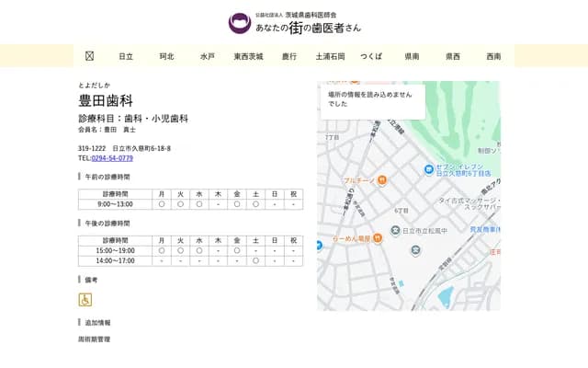Click the Seven-Eleven store pin on the map
Viewport: 588px width, 368px height.
click(429, 169)
